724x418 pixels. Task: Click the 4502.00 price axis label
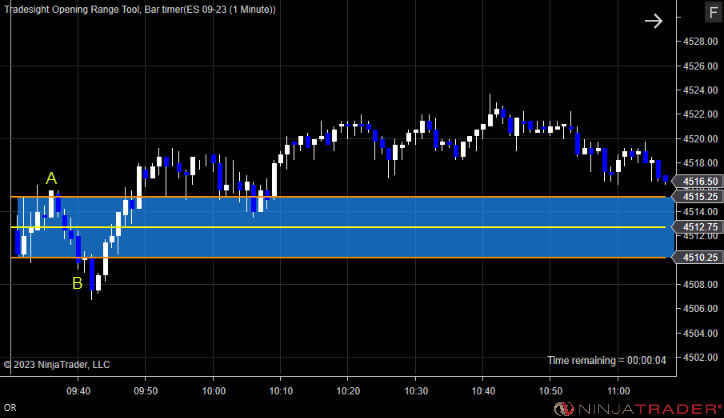700,357
